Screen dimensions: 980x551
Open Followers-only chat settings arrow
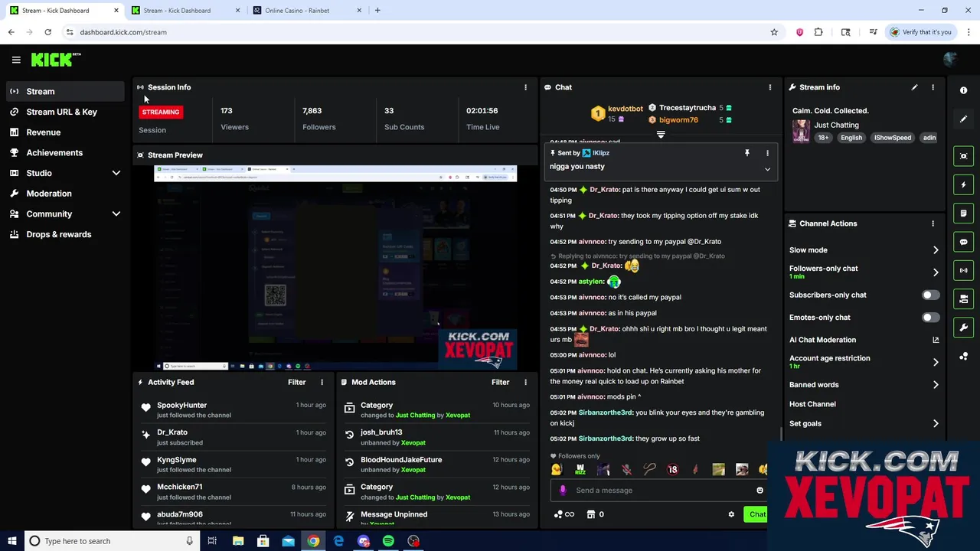936,272
